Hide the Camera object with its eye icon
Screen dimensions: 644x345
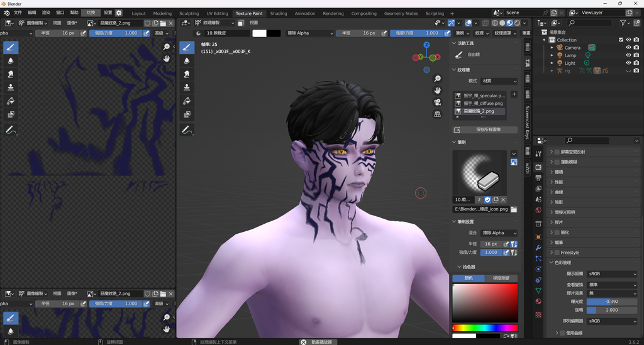tap(628, 48)
